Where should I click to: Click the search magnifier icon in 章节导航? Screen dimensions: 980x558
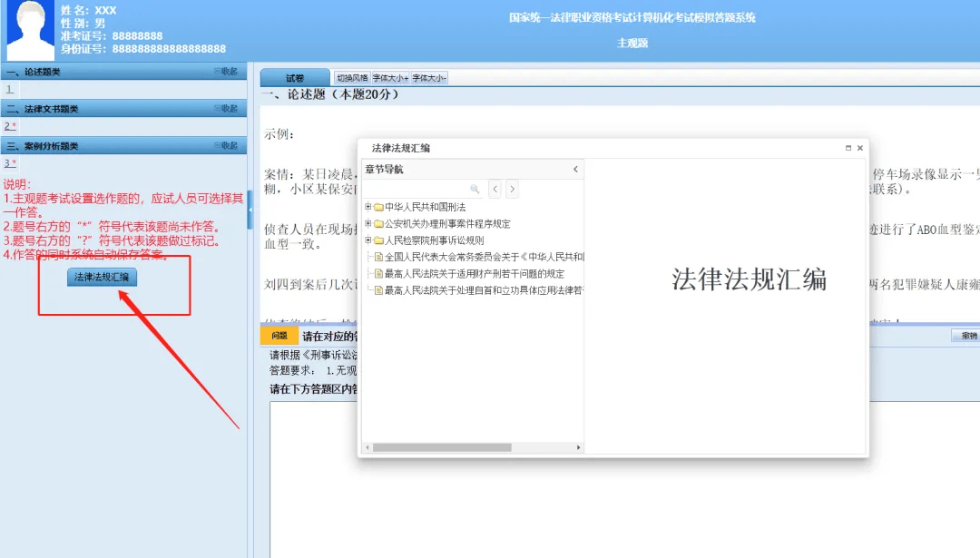[x=475, y=189]
